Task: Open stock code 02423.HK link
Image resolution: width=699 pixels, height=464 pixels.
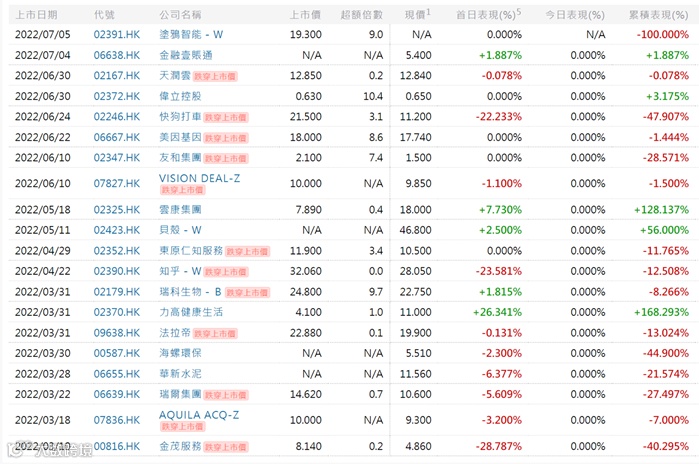Action: point(116,230)
